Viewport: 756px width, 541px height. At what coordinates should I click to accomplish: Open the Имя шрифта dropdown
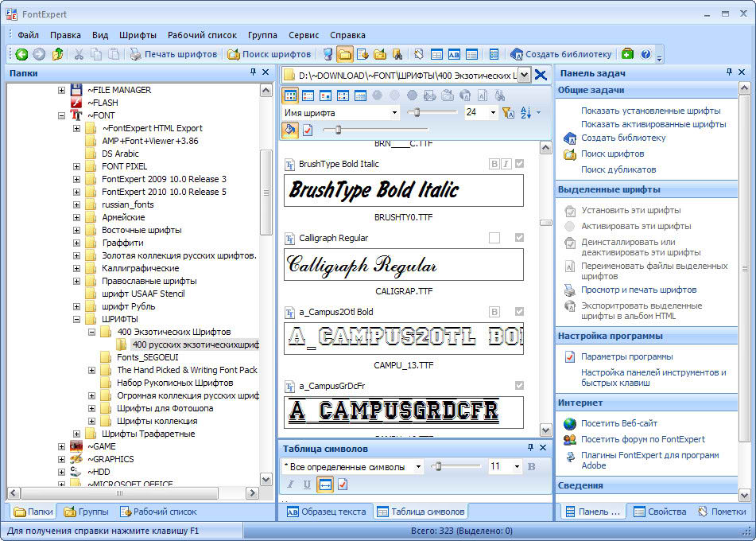tap(394, 112)
